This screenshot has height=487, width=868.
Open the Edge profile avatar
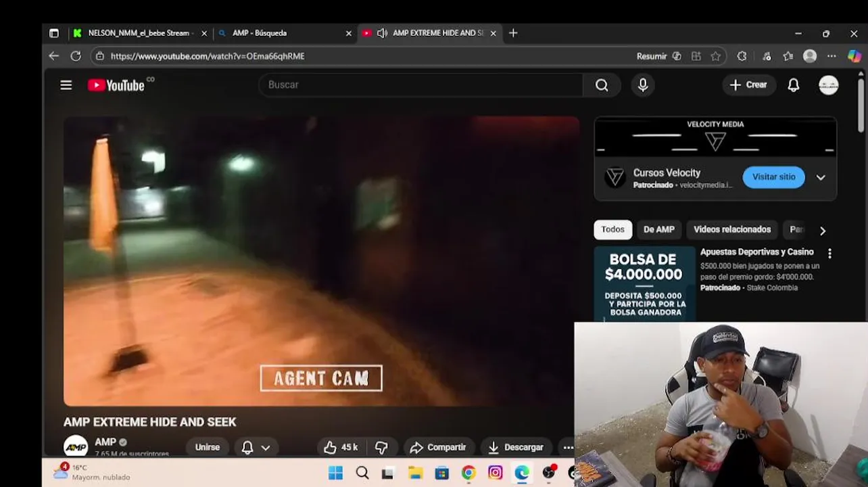(x=810, y=56)
